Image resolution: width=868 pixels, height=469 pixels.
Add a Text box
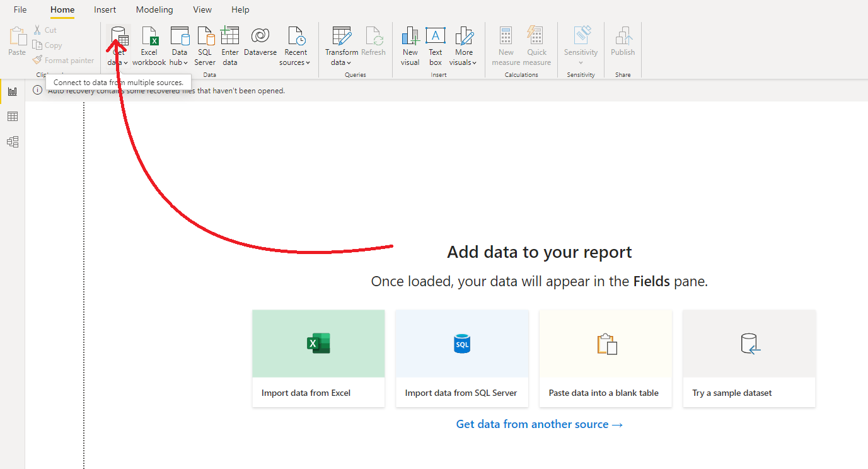(436, 37)
